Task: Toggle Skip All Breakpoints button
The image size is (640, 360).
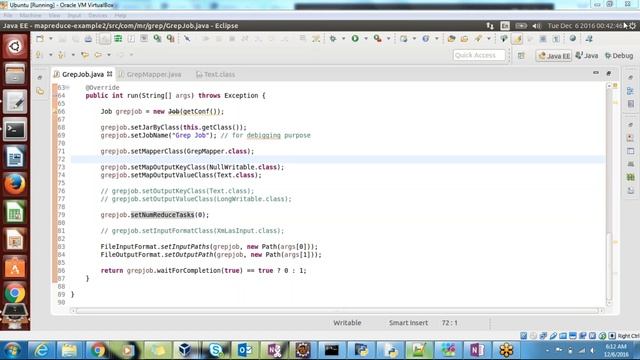Action: coord(187,38)
